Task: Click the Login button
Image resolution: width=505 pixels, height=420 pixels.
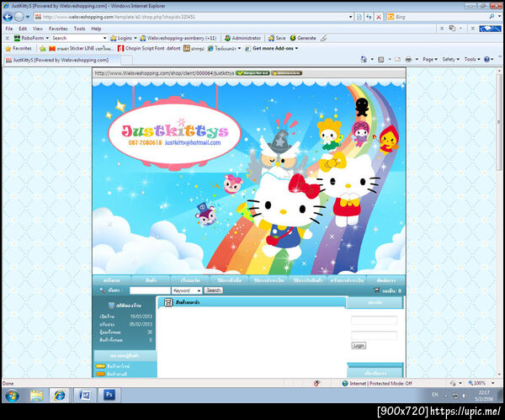Action: tap(359, 346)
